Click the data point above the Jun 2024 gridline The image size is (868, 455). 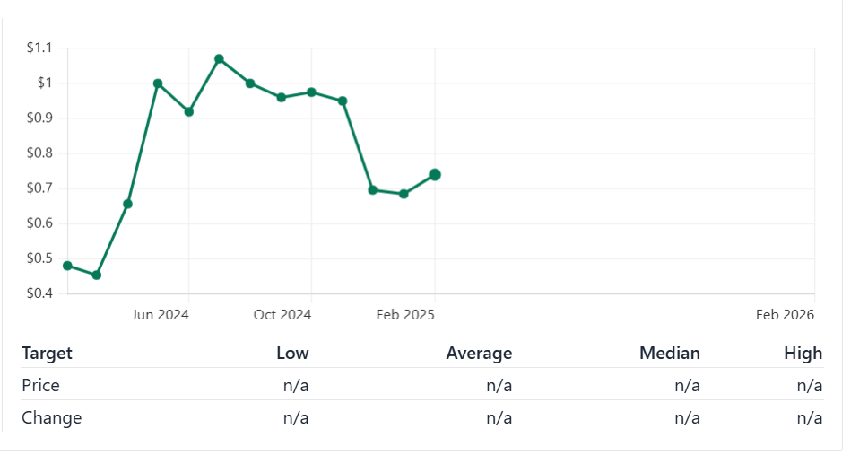pyautogui.click(x=188, y=112)
